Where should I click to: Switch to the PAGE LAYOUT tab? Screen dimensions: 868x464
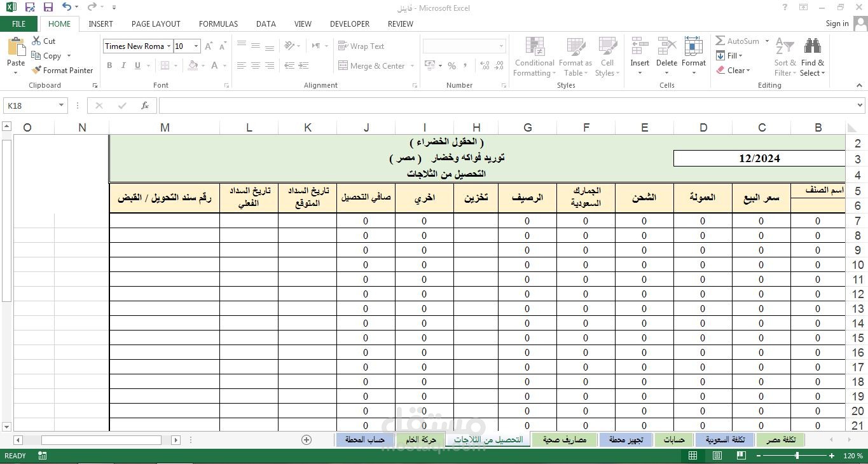pos(156,24)
